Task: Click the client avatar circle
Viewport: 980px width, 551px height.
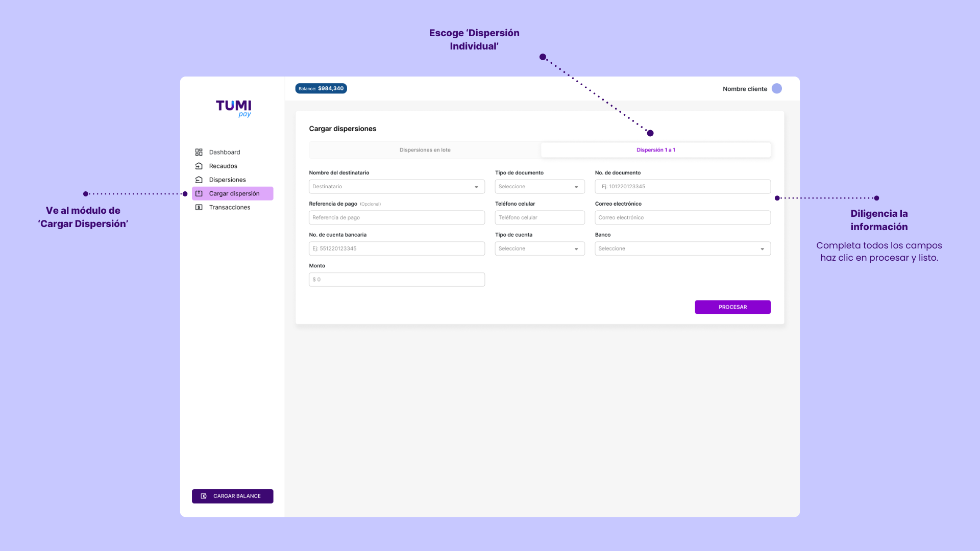Action: (x=776, y=89)
